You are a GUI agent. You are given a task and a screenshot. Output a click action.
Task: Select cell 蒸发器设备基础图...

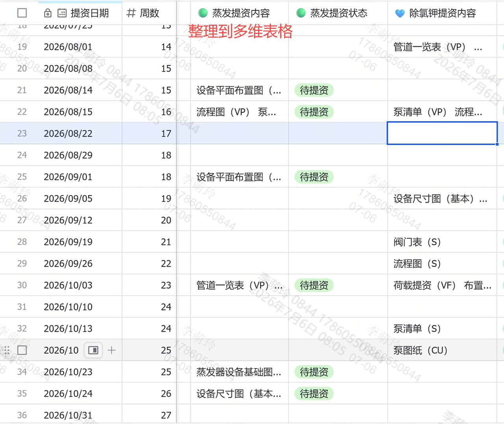[240, 372]
